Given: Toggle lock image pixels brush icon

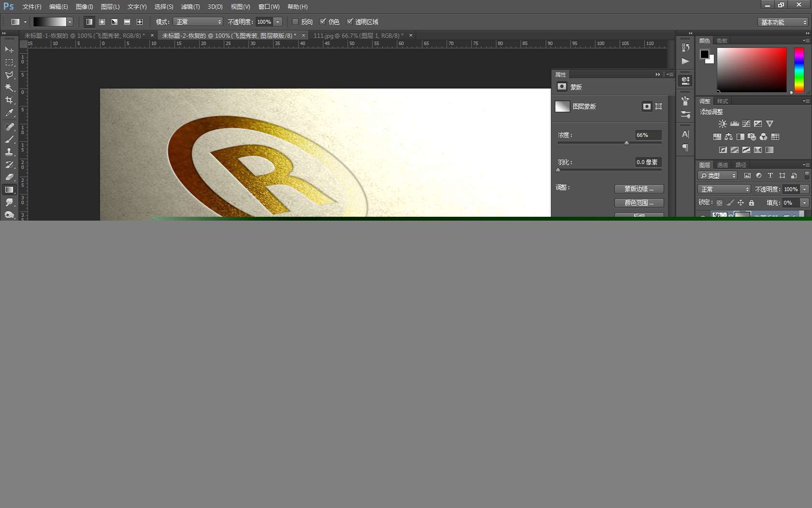Looking at the screenshot, I should pos(730,203).
